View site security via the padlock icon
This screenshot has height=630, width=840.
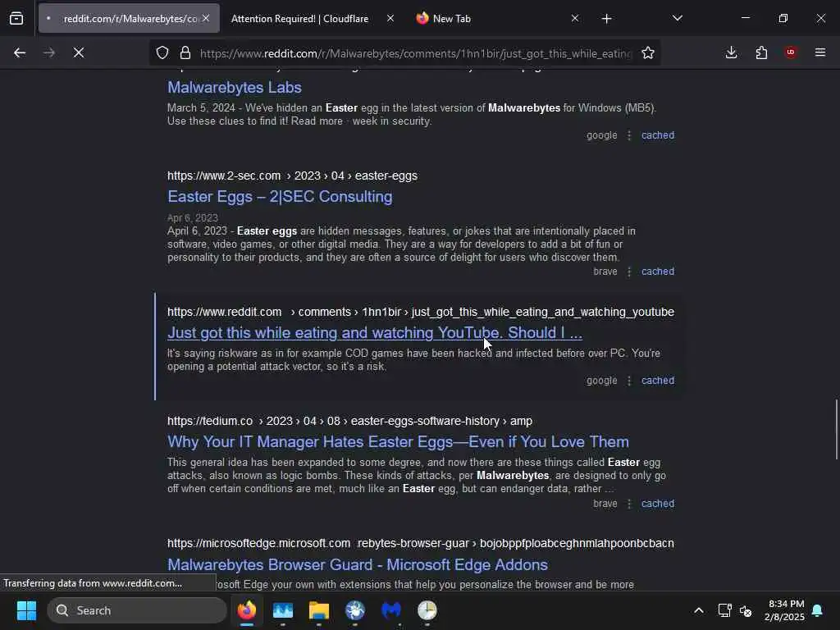click(x=185, y=52)
